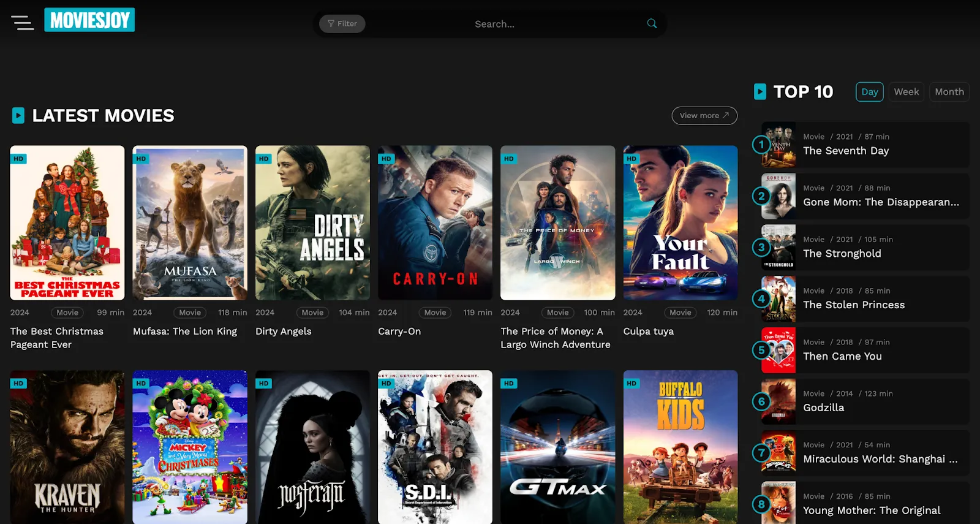Image resolution: width=980 pixels, height=524 pixels.
Task: Open the Mufasa poster thumbnail
Action: tap(190, 222)
